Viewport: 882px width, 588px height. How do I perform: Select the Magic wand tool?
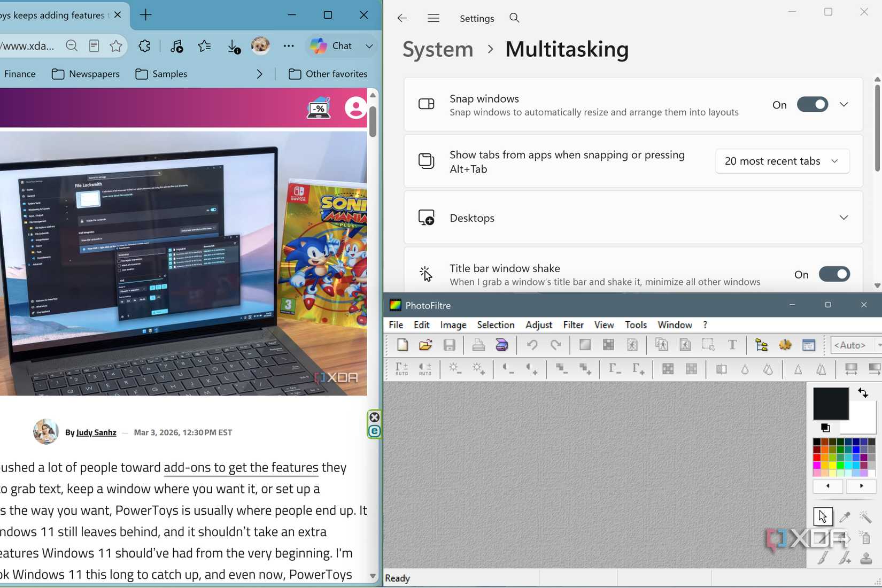tap(865, 517)
